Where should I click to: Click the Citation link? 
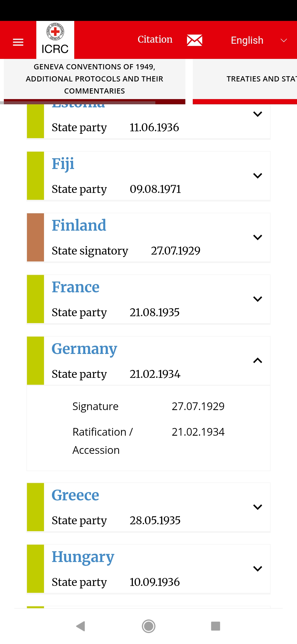point(155,40)
